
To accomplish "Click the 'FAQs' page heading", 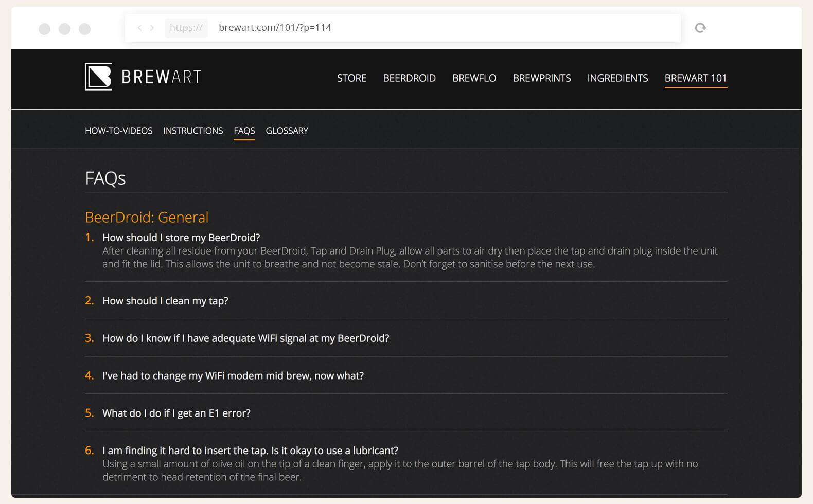I will click(105, 178).
